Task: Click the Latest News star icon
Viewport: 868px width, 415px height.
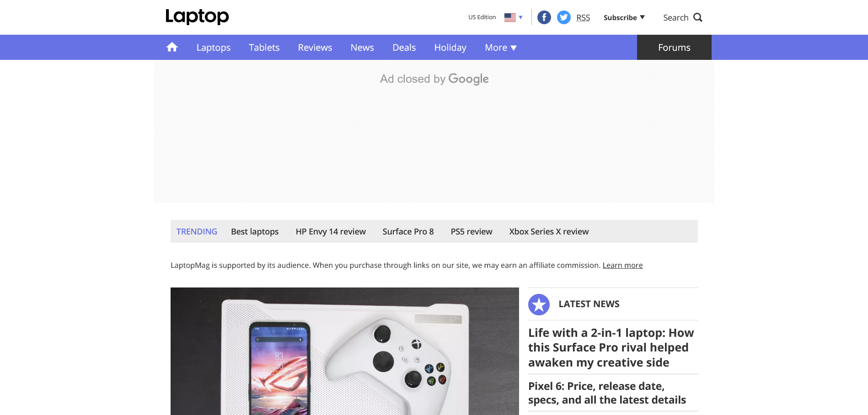Action: [539, 304]
